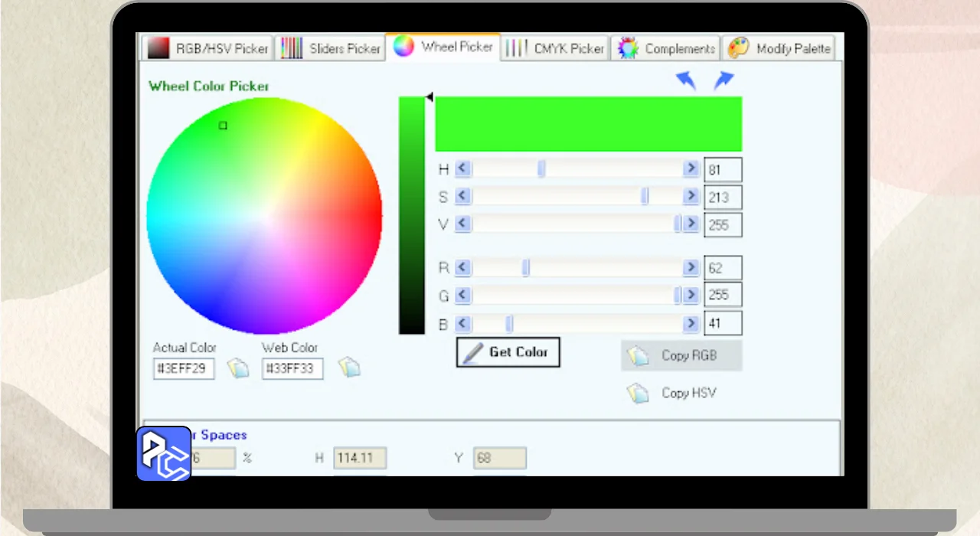Viewport: 980px width, 536px height.
Task: Click the vertical green brightness bar
Action: [412, 216]
